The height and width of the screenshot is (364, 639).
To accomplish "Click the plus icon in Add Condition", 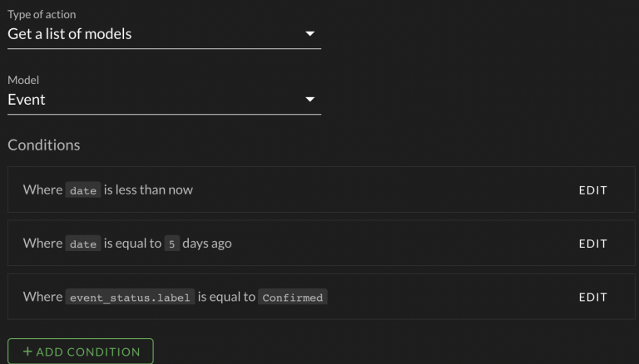I will 27,351.
